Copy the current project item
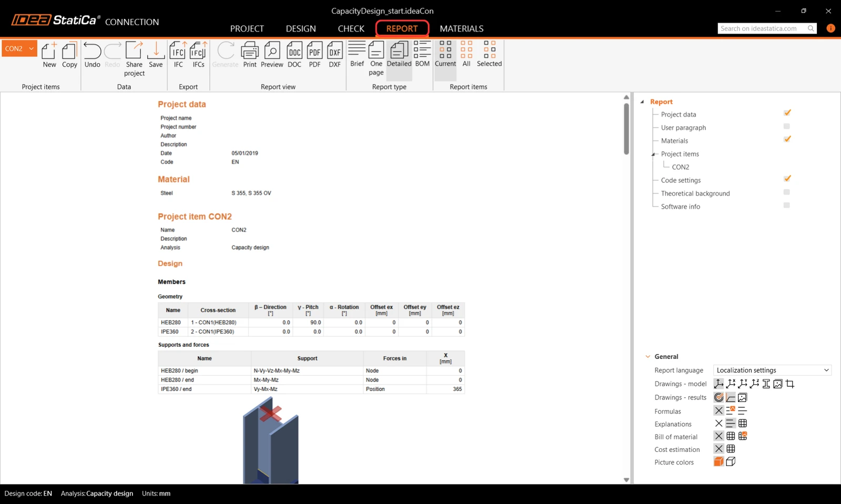The width and height of the screenshot is (841, 504). coord(69,55)
